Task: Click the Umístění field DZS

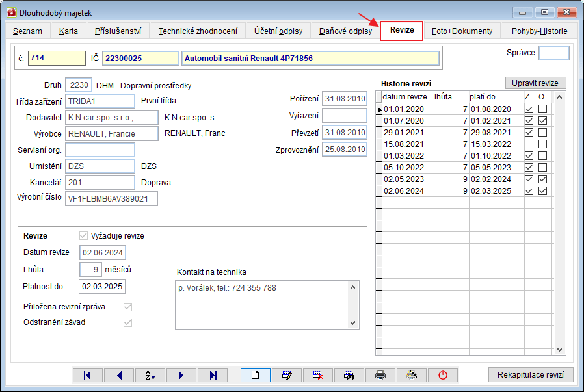Action: (100, 166)
